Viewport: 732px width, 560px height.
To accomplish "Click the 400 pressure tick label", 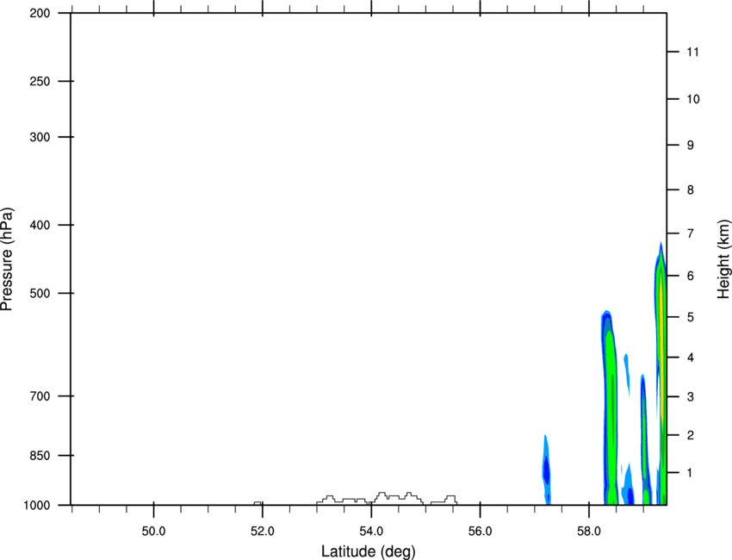I will 40,225.
